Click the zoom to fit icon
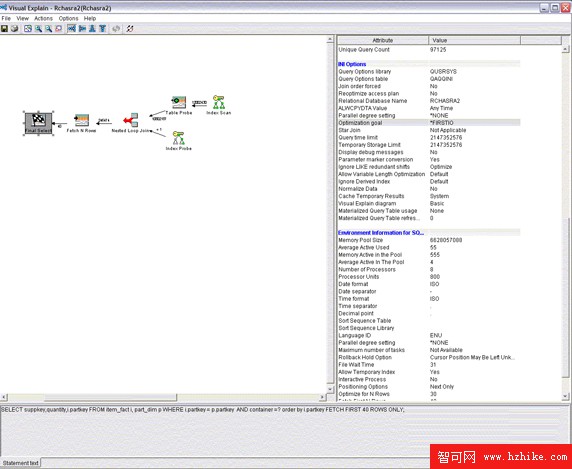This screenshot has height=469, width=572. pos(58,28)
